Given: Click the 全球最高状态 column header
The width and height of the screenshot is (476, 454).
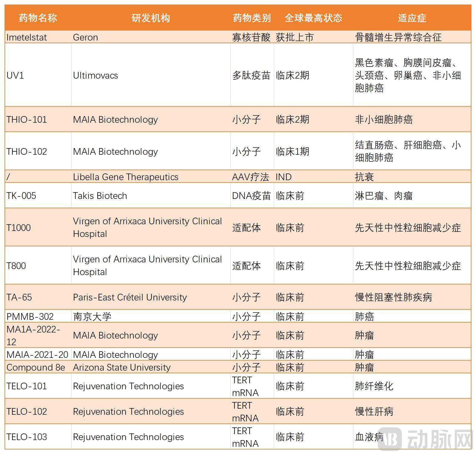Looking at the screenshot, I should (x=314, y=18).
